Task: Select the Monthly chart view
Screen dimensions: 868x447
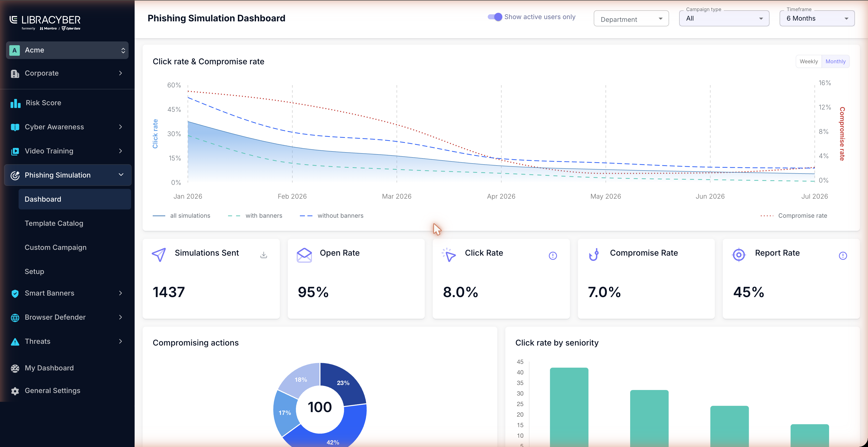Action: click(835, 61)
